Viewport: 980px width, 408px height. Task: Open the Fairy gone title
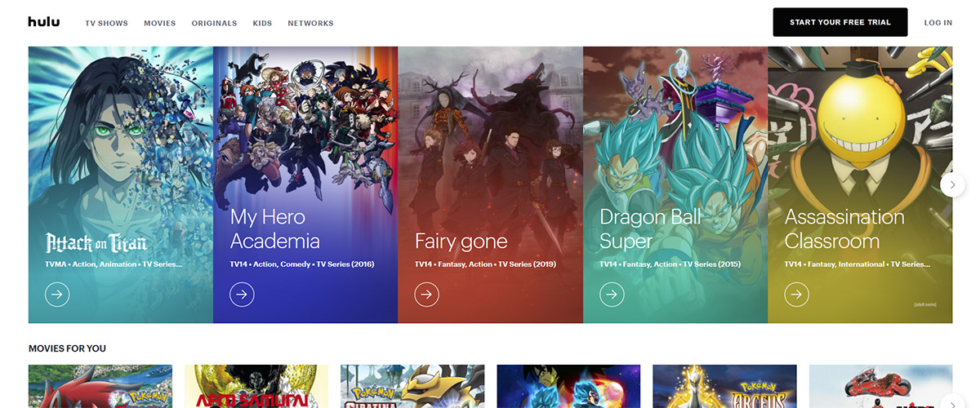point(461,242)
